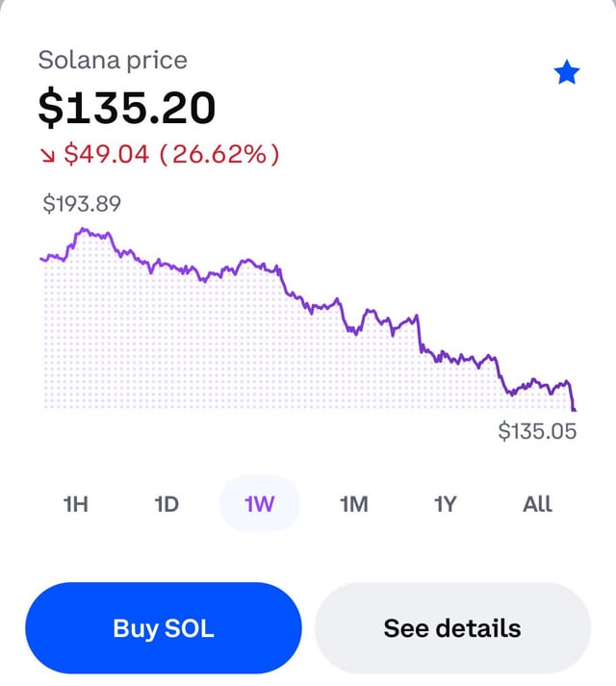Click the Solana price heading
Viewport: 616px width, 686px height.
(113, 60)
